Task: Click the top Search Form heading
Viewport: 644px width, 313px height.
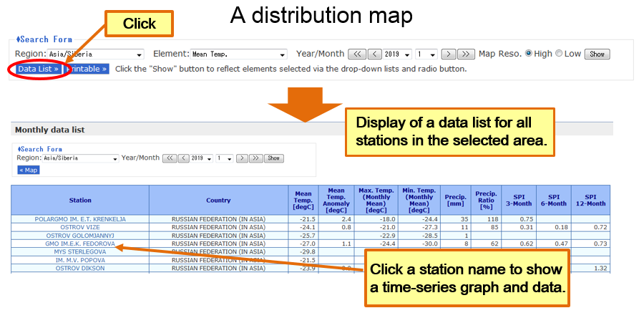Action: [x=44, y=39]
